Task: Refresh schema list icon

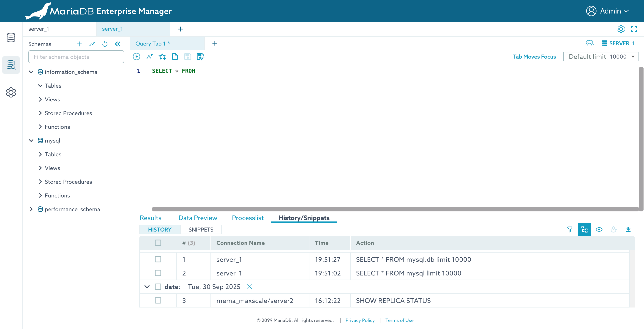Action: coord(105,44)
